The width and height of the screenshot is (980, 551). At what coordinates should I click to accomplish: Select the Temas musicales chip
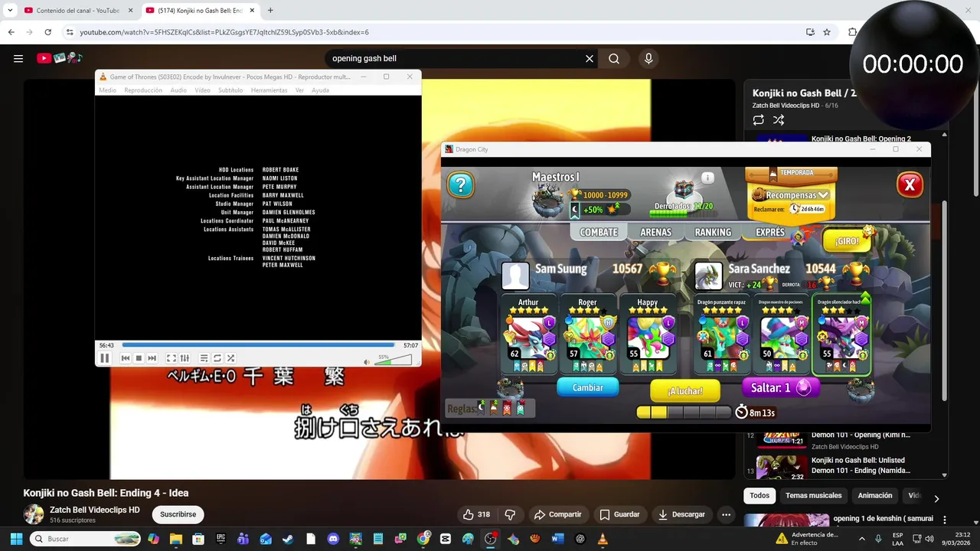(813, 495)
